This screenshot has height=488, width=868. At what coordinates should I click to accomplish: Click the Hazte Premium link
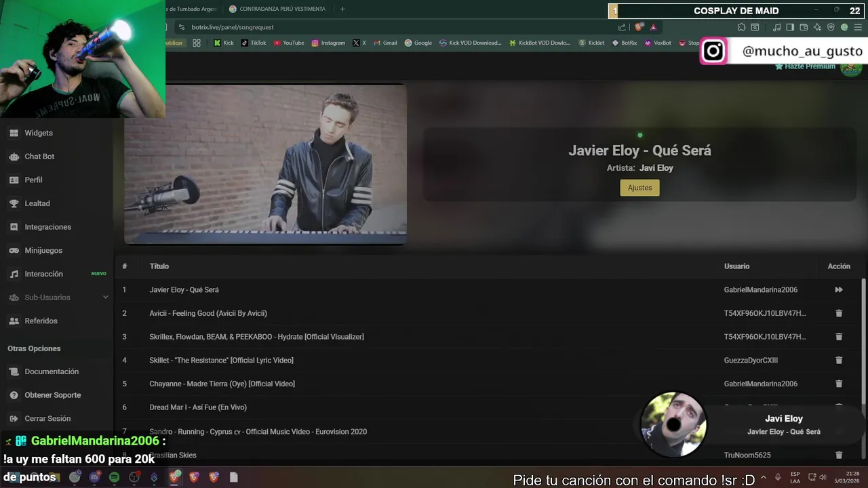click(x=805, y=66)
